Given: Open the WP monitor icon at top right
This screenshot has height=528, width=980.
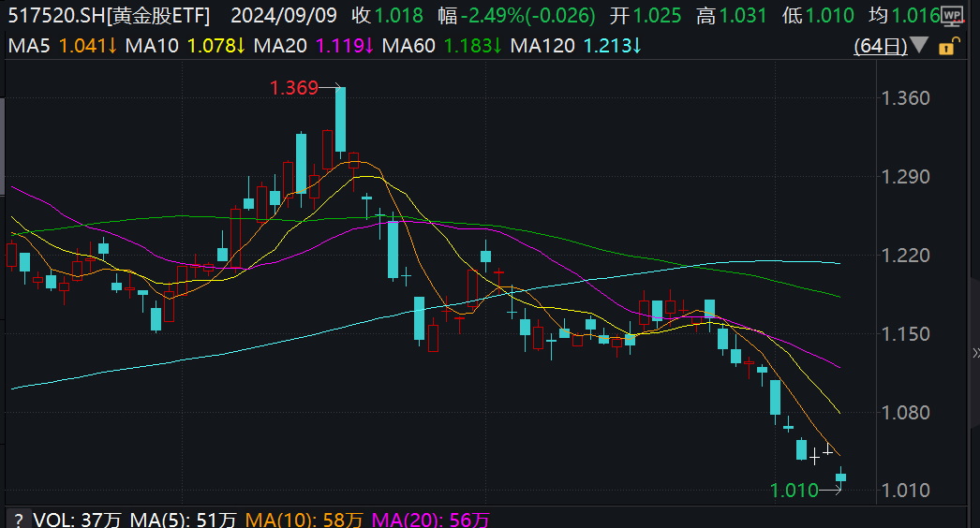Looking at the screenshot, I should (952, 16).
